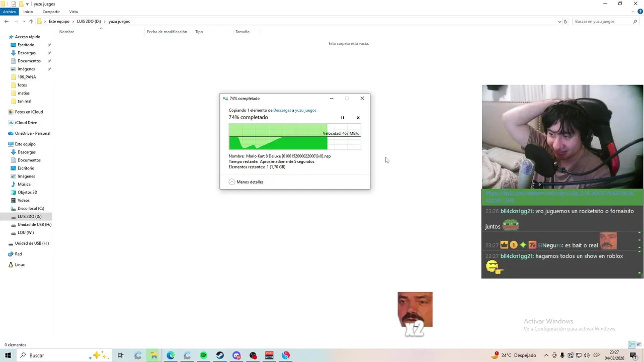This screenshot has height=362, width=644.
Task: Open Fotos en iCloud
Action: pyautogui.click(x=29, y=112)
